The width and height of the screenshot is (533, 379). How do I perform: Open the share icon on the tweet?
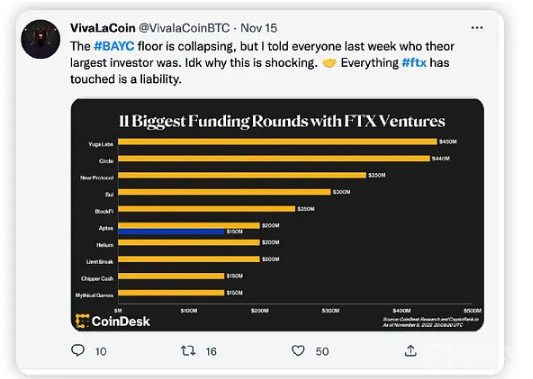click(411, 350)
